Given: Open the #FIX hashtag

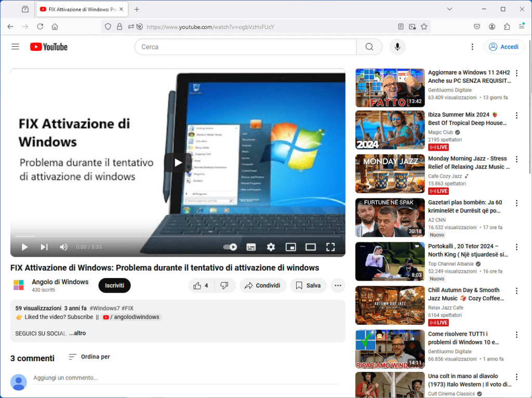Looking at the screenshot, I should [x=128, y=308].
